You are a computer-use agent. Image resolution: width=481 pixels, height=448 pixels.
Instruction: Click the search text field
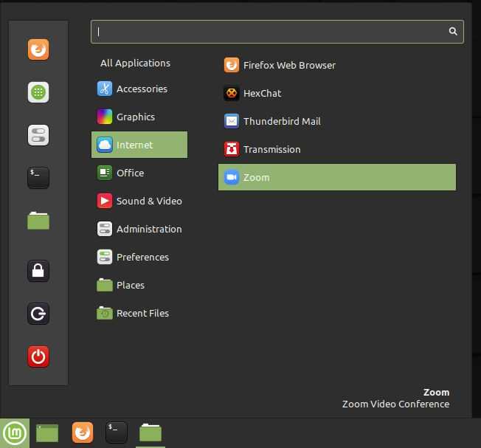[x=277, y=32]
